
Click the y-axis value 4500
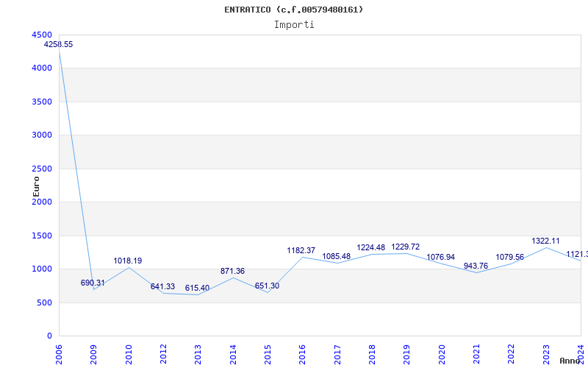[42, 35]
